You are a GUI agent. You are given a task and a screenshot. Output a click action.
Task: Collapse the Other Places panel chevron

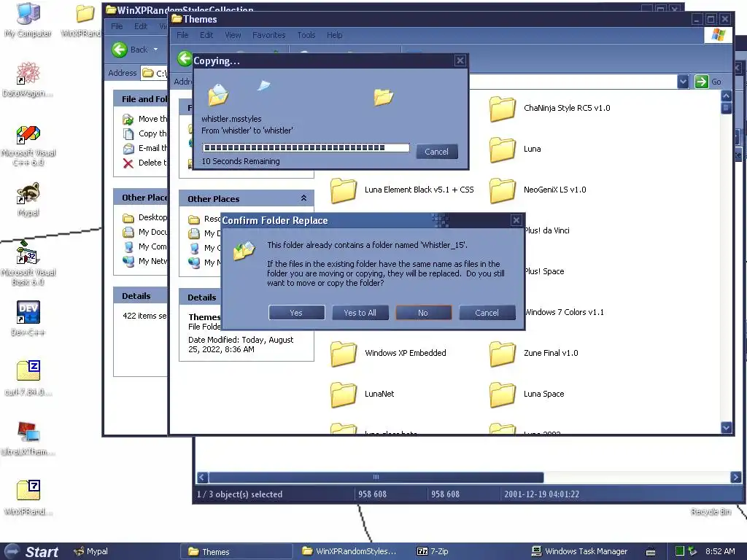click(304, 198)
